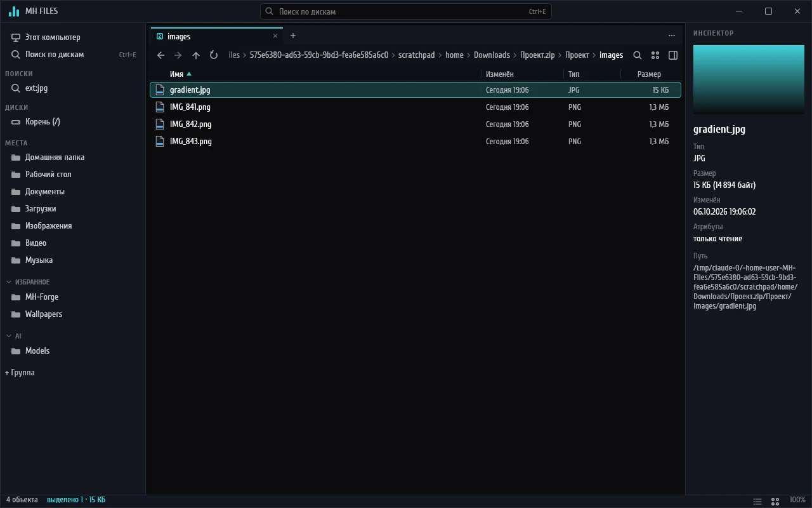This screenshot has height=508, width=812.
Task: Focus the Поиск по дискам search field
Action: coord(406,11)
